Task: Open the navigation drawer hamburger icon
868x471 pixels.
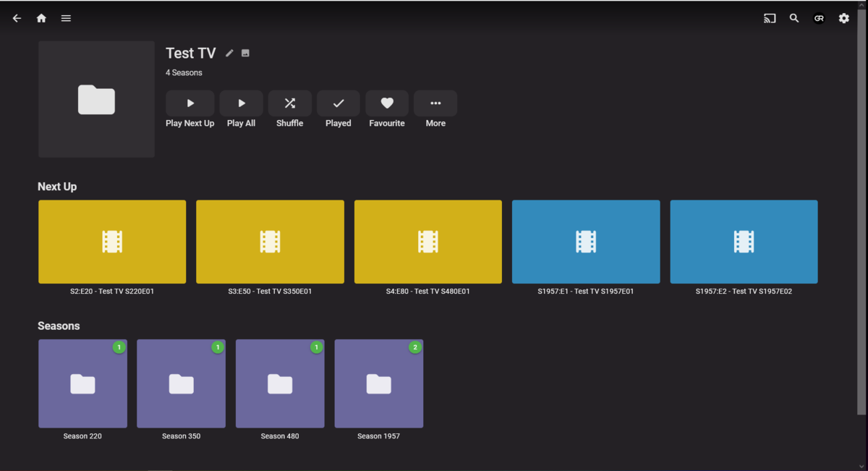Action: [x=66, y=18]
